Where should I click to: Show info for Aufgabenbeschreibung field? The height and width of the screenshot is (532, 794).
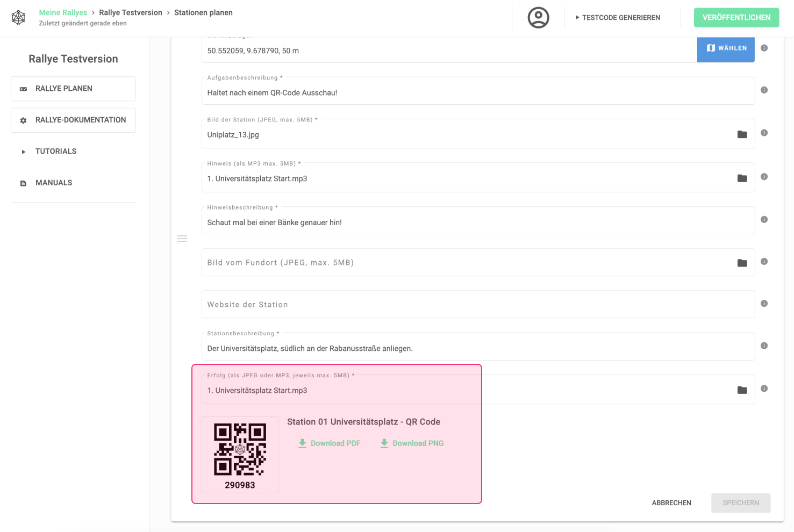(x=764, y=90)
